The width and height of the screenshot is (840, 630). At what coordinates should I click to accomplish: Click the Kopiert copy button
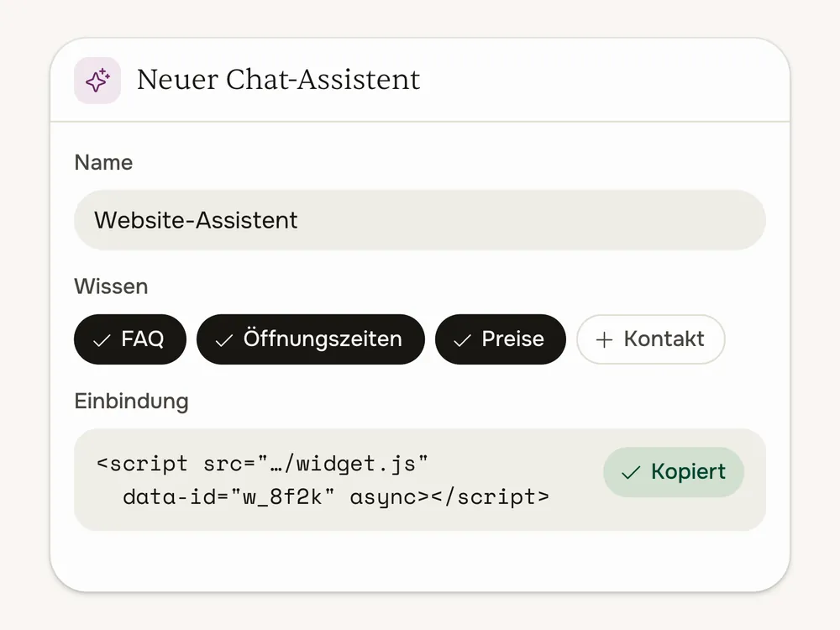tap(674, 472)
